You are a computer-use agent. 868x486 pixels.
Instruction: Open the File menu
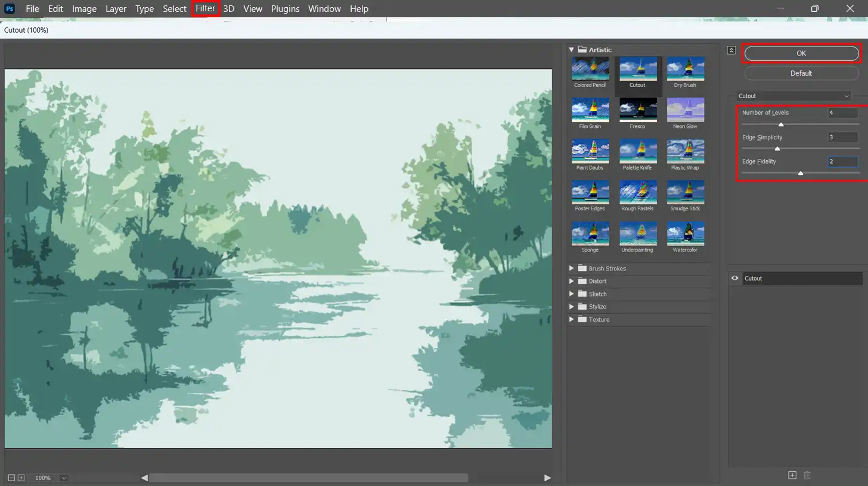tap(32, 8)
